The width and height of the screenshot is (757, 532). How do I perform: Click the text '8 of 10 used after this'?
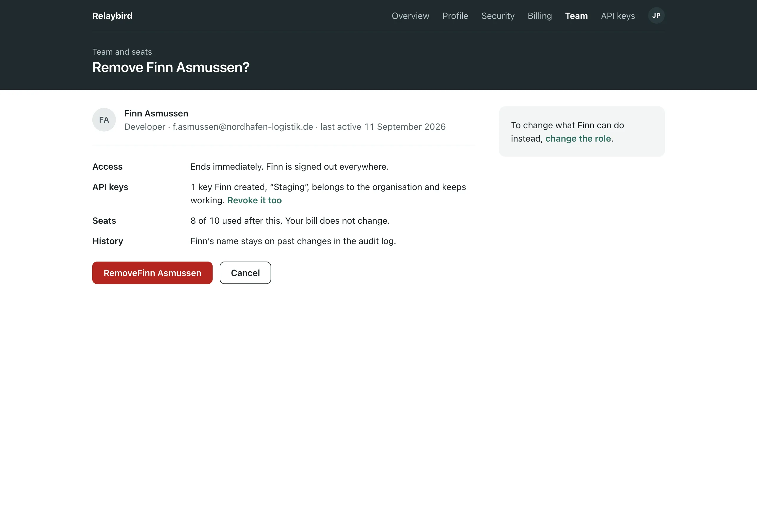click(x=236, y=220)
